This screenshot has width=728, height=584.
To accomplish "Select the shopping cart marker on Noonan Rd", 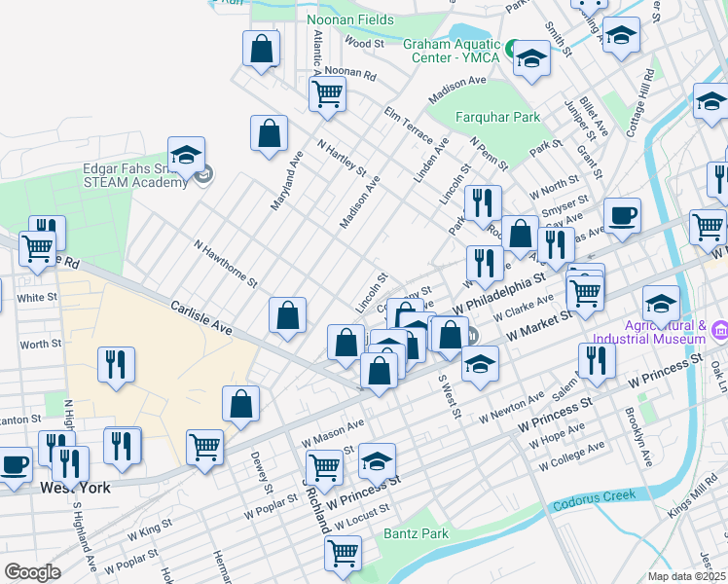I will pos(327,95).
